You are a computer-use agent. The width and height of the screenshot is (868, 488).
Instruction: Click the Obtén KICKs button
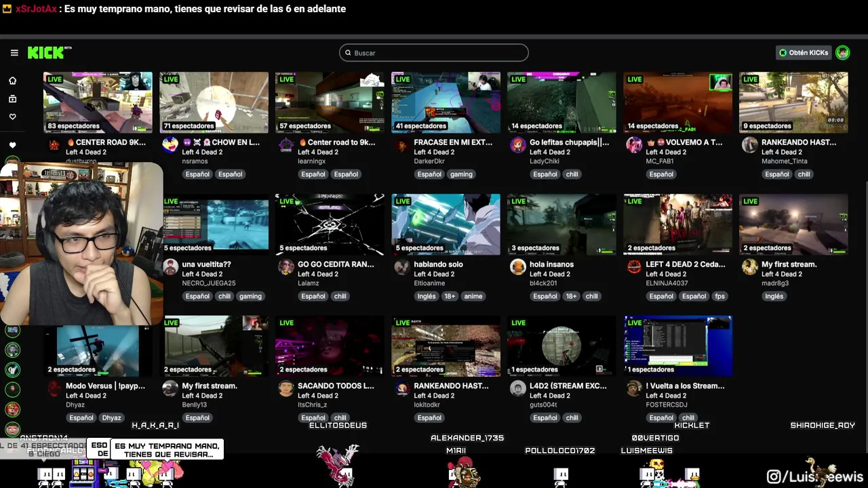(804, 53)
